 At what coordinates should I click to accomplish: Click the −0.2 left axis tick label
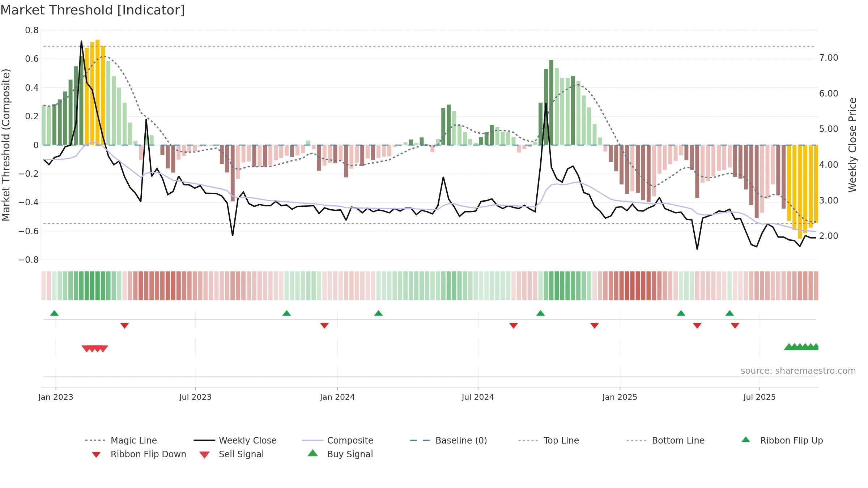tap(29, 174)
